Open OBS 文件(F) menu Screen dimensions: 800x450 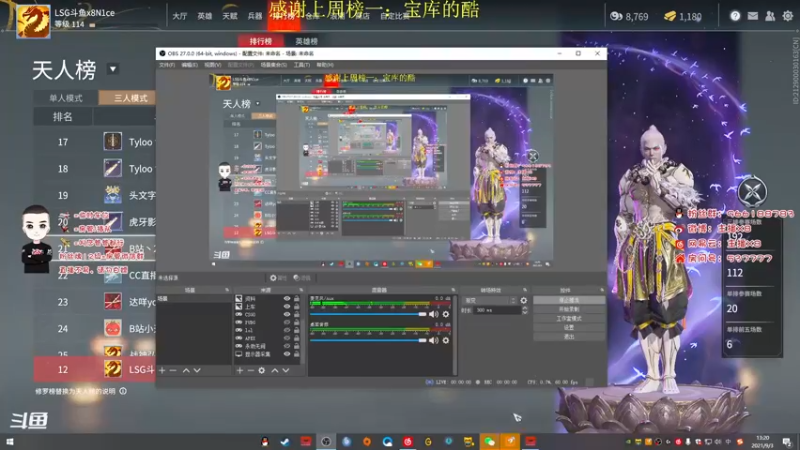[x=167, y=65]
